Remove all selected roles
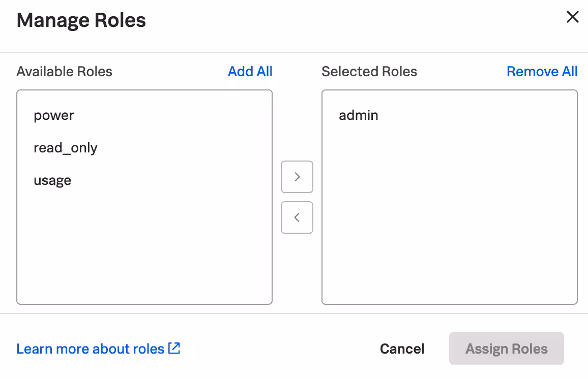The image size is (588, 379). click(542, 72)
